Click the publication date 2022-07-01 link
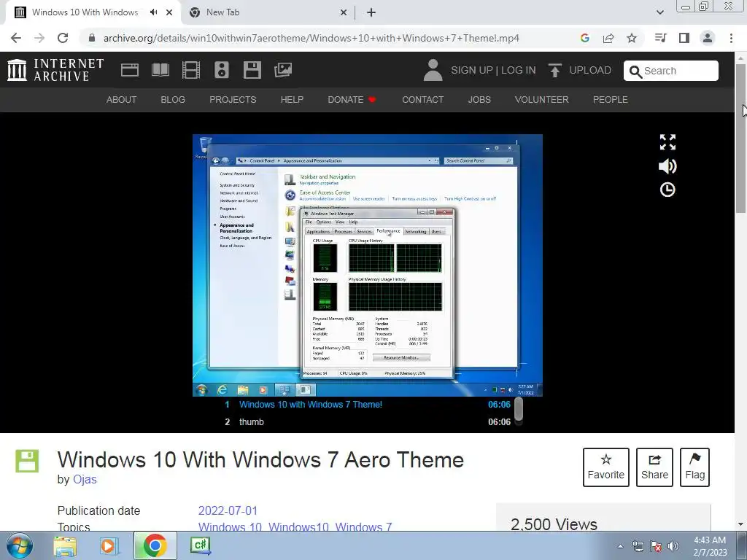The image size is (747, 560). click(x=228, y=511)
